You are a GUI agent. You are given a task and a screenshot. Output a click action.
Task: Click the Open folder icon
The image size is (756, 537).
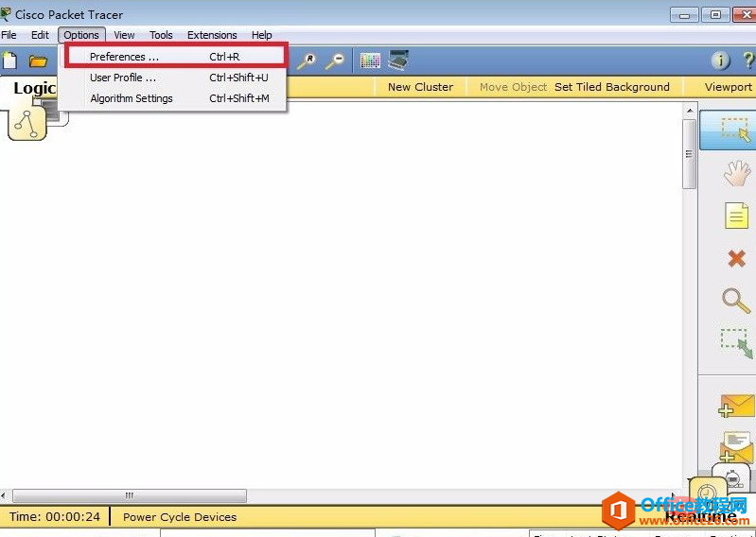[x=38, y=61]
